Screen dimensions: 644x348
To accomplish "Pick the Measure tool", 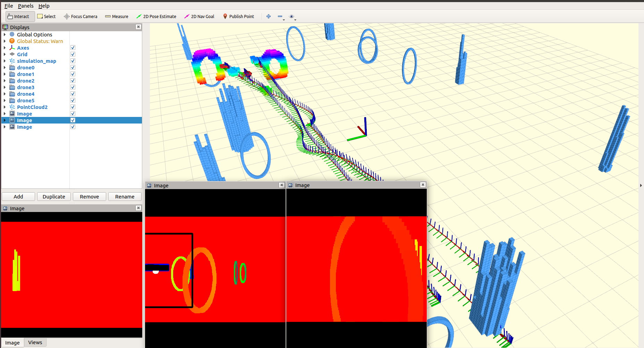I will coord(117,16).
